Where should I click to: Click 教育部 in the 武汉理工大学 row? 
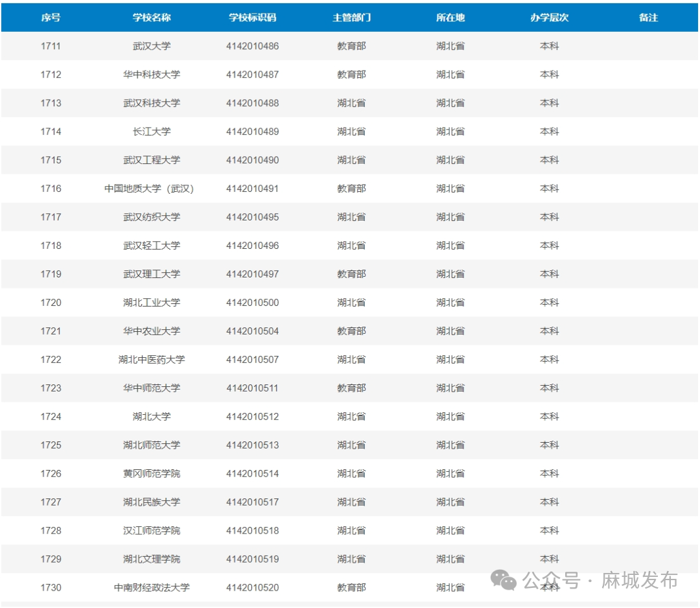[352, 274]
